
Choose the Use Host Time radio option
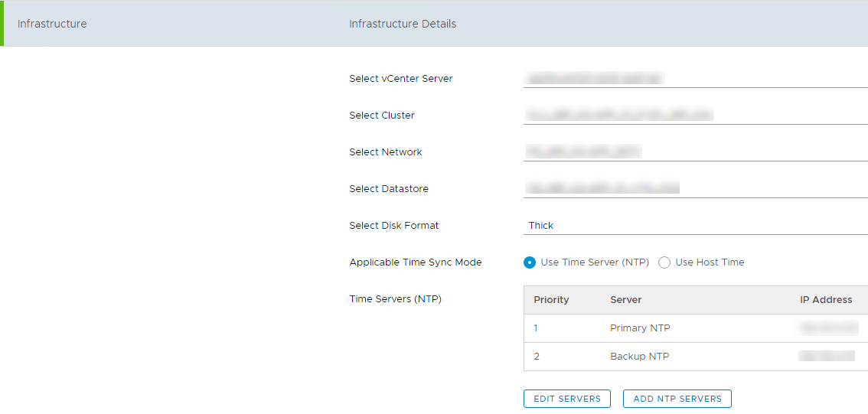(664, 262)
